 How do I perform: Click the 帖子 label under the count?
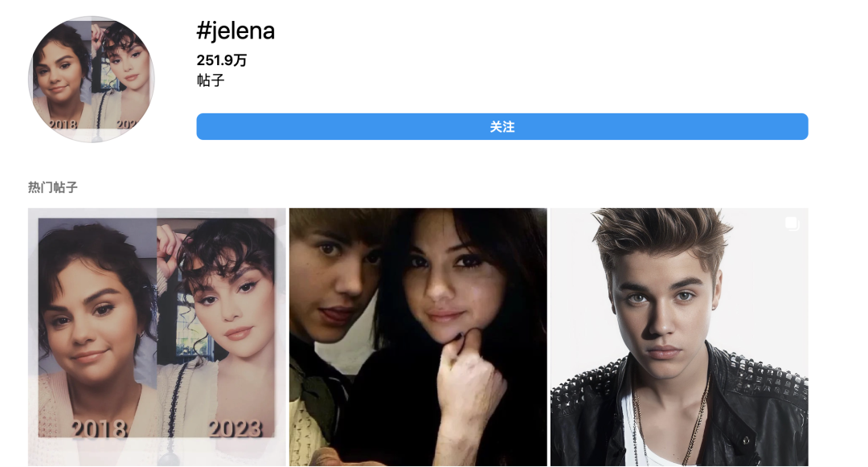tap(211, 80)
